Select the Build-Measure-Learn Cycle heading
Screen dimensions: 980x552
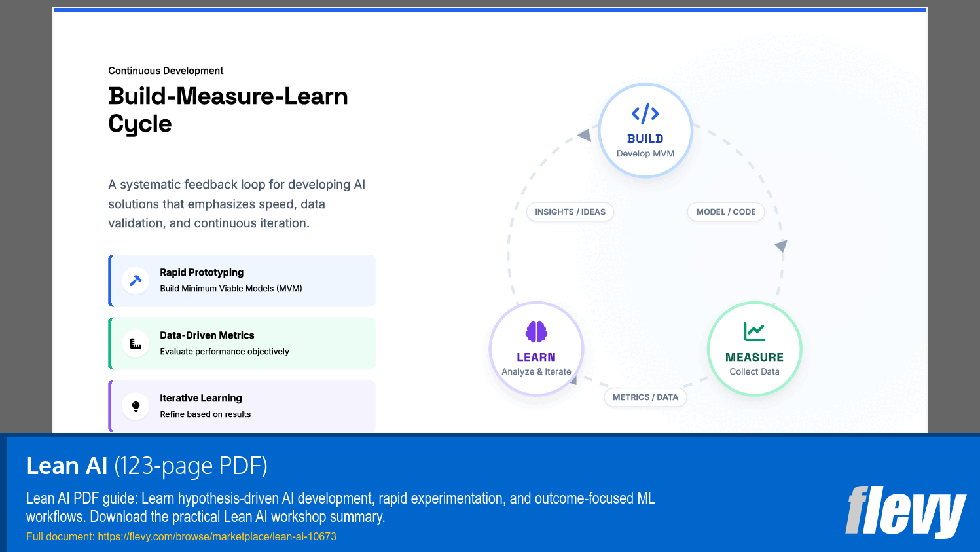point(228,109)
